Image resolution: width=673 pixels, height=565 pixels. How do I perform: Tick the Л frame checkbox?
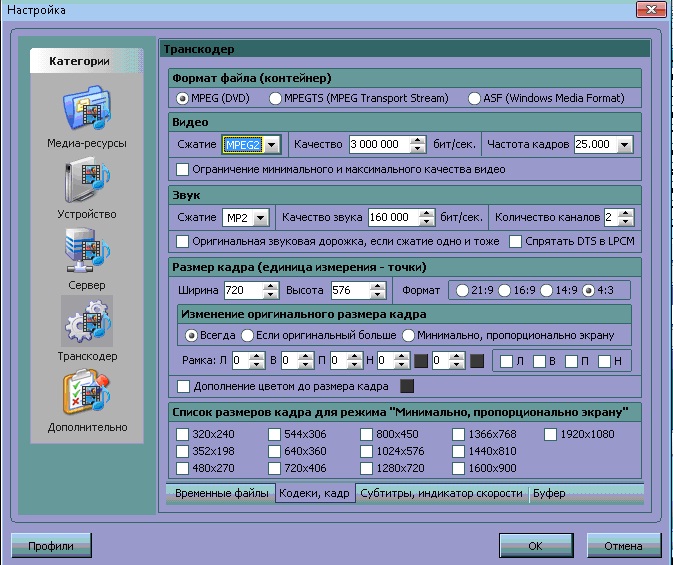(x=506, y=361)
